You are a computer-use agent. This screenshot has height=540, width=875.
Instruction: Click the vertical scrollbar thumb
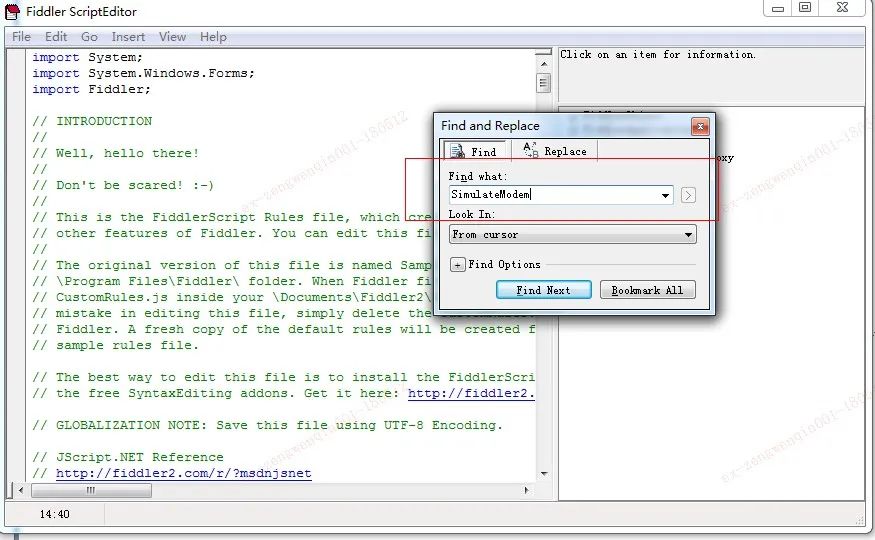tap(544, 83)
